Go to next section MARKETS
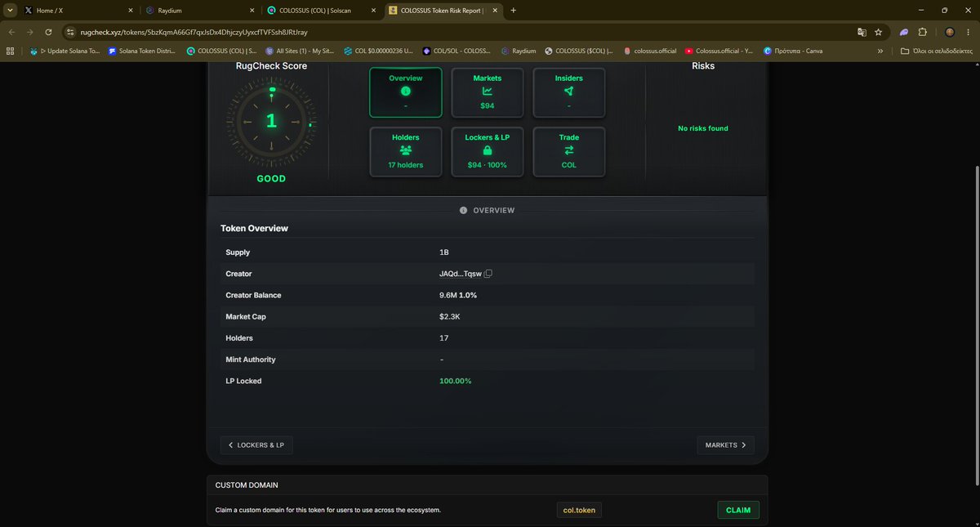 [x=725, y=445]
